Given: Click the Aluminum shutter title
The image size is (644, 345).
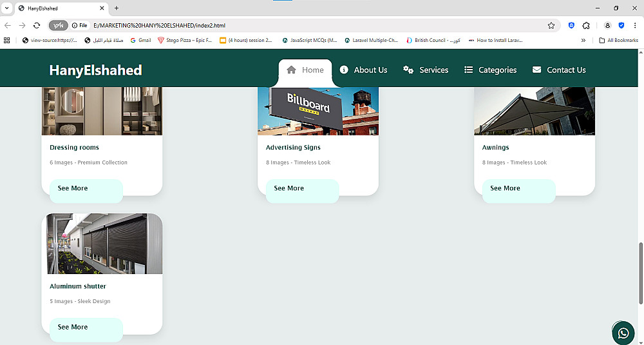Looking at the screenshot, I should pyautogui.click(x=78, y=286).
